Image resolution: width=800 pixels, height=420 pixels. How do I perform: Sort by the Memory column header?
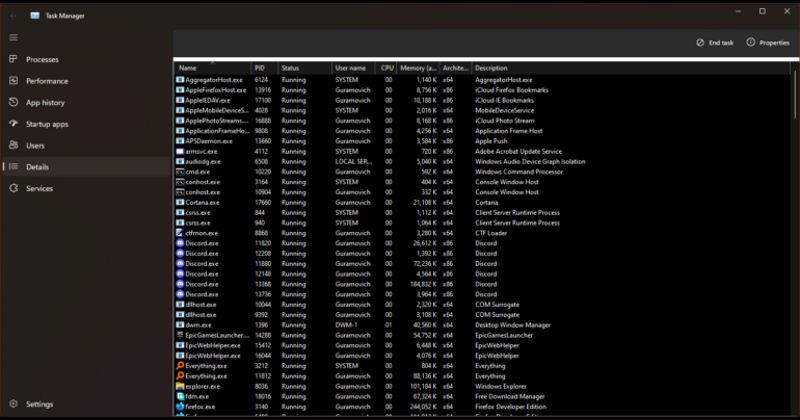point(418,68)
